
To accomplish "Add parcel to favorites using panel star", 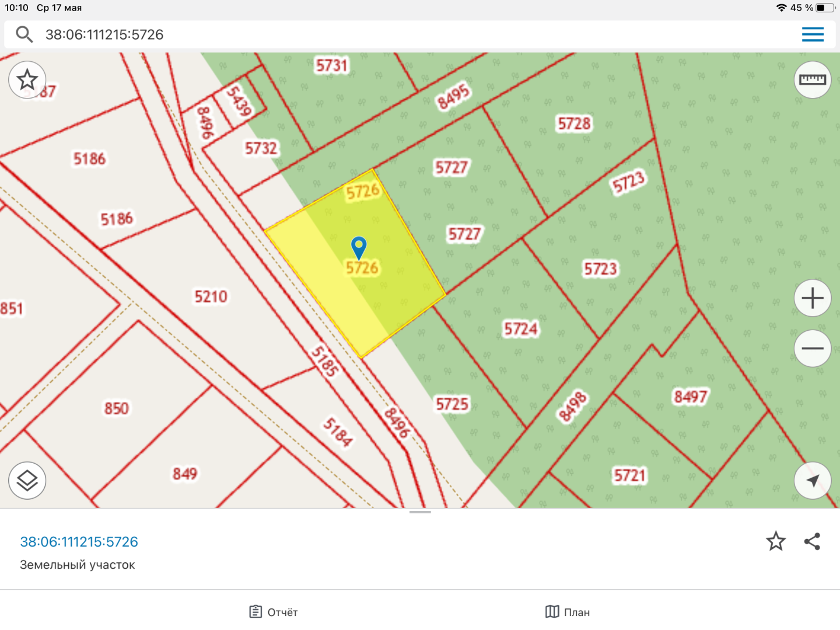I will click(x=775, y=541).
